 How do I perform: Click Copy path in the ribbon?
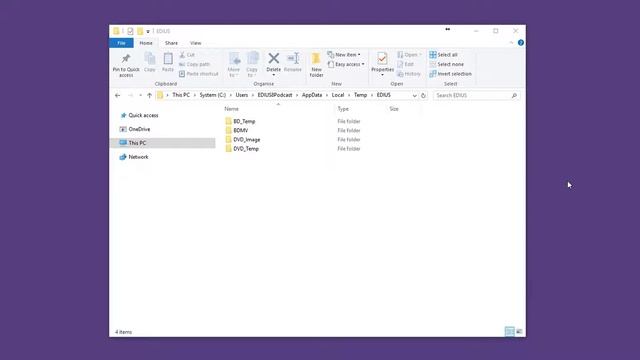point(194,64)
